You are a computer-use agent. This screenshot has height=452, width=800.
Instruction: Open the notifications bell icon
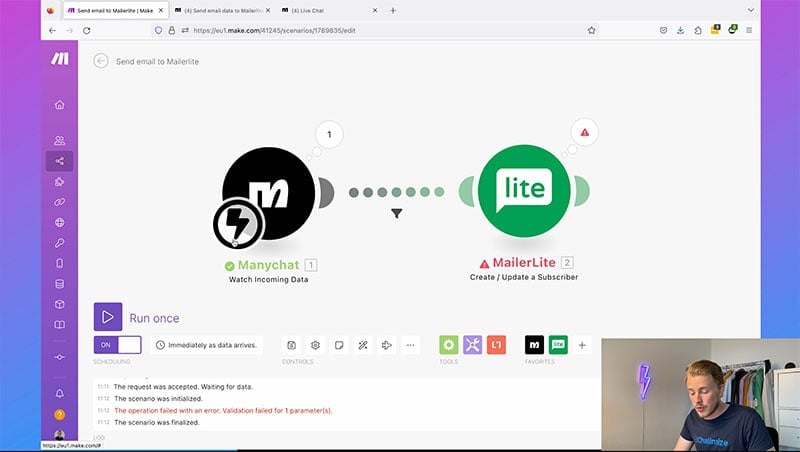click(60, 393)
